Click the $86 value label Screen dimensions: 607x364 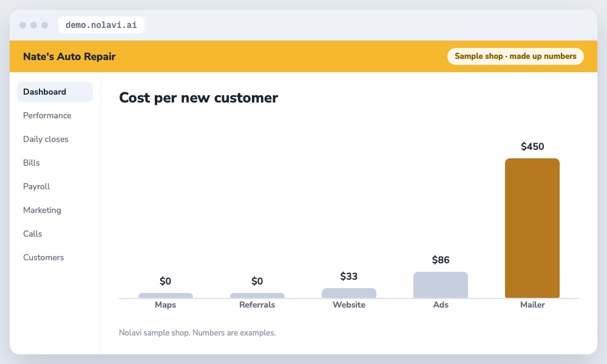pyautogui.click(x=441, y=260)
